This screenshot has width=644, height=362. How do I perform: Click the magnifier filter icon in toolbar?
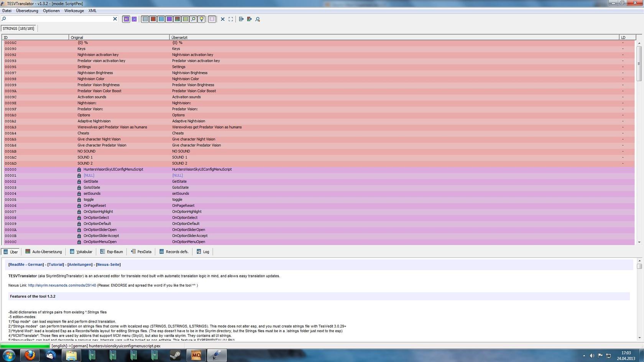[193, 19]
